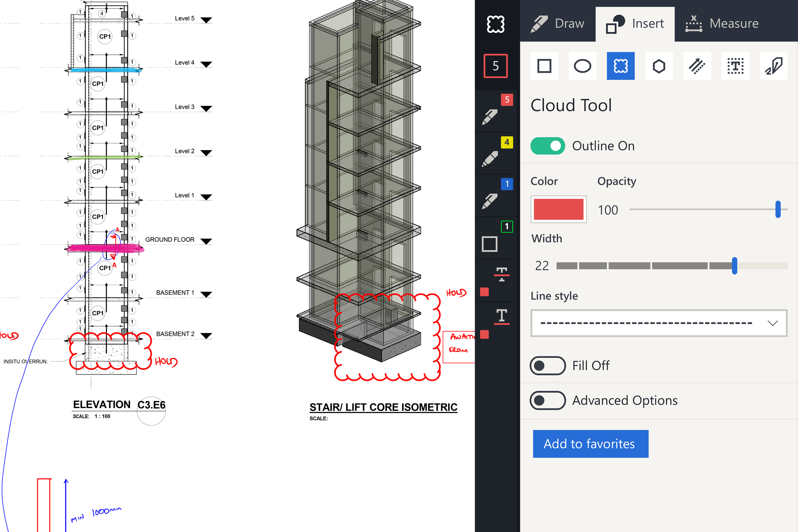Switch to the Draw tab
798x532 pixels.
point(557,23)
